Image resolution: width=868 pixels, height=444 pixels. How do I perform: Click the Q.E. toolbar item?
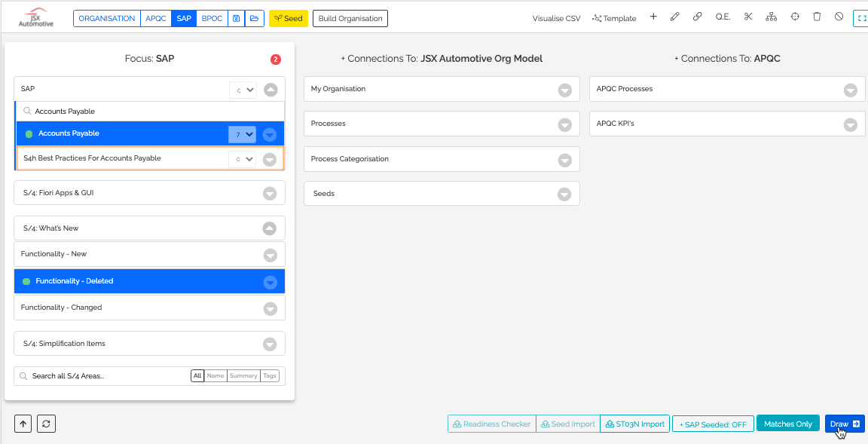point(723,17)
